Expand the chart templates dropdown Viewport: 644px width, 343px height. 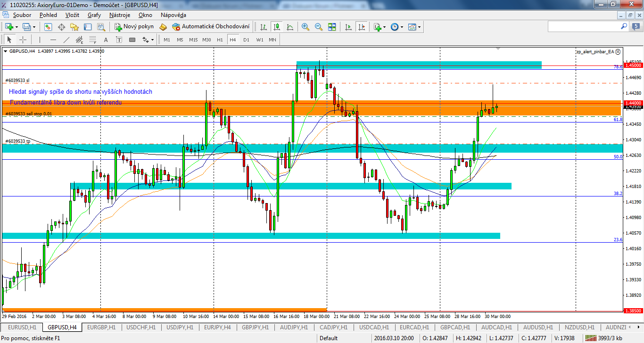[419, 27]
